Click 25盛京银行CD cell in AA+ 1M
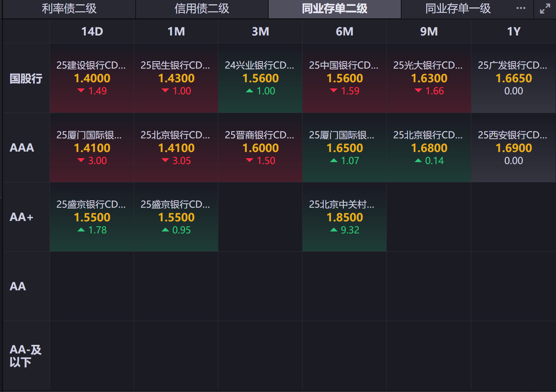 coord(176,217)
